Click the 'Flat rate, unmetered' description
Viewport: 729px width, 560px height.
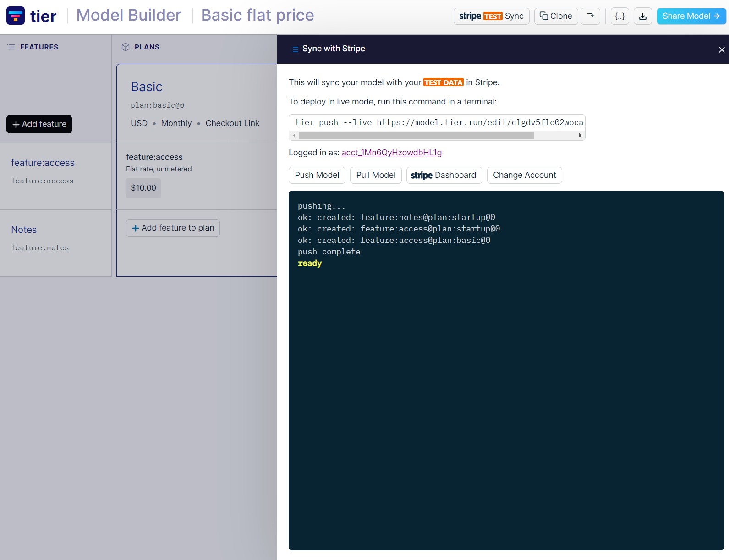[x=159, y=169]
